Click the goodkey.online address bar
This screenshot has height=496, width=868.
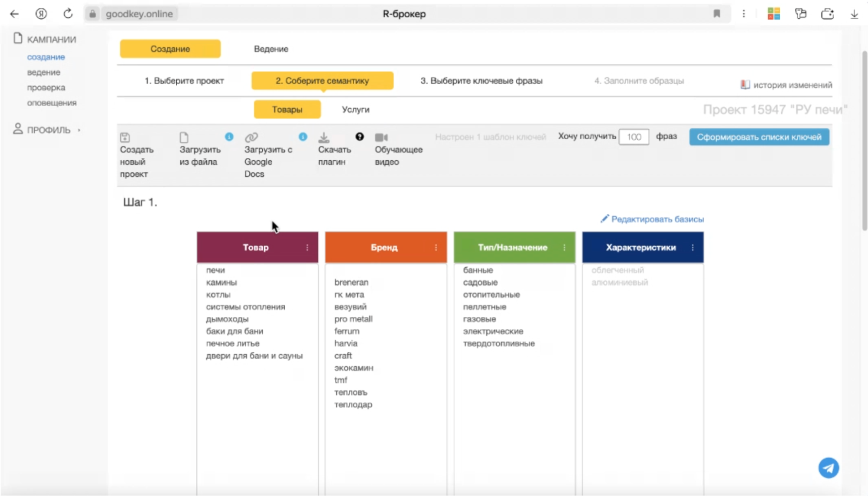pos(139,14)
